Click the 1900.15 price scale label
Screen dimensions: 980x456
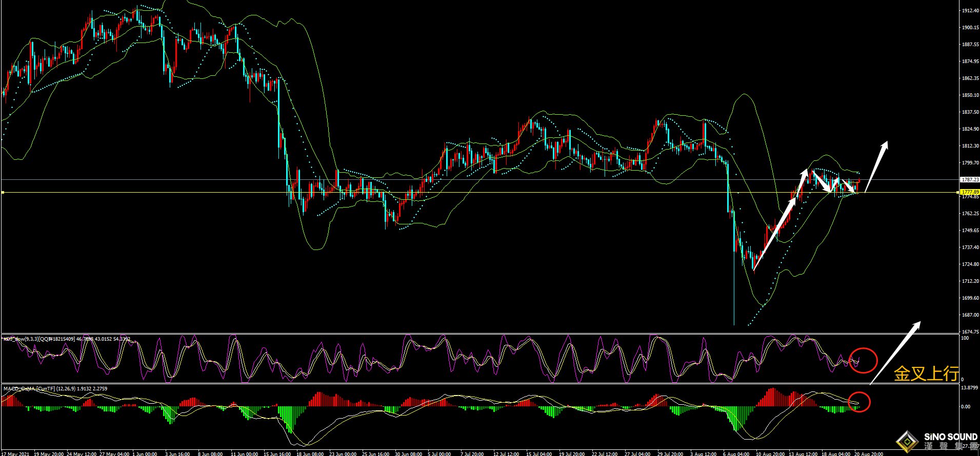coord(970,28)
